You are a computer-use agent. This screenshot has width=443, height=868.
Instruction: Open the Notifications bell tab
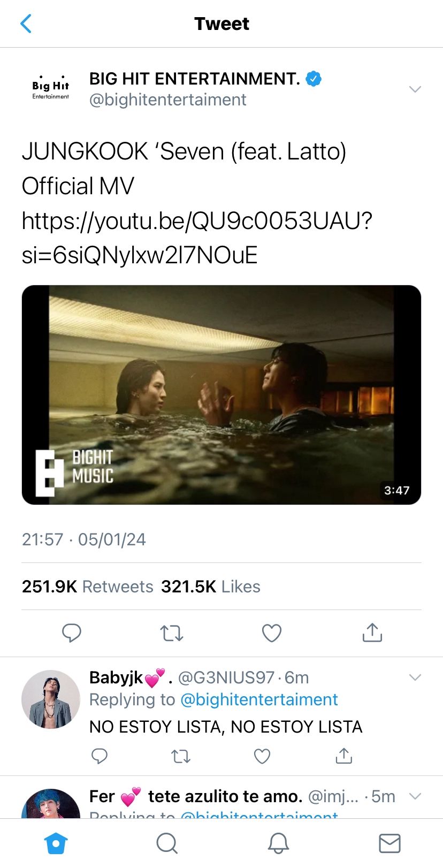(278, 843)
